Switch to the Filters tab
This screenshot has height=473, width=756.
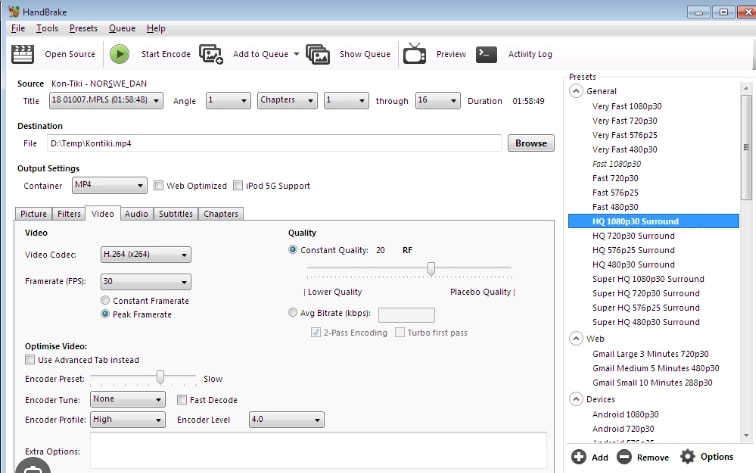69,214
